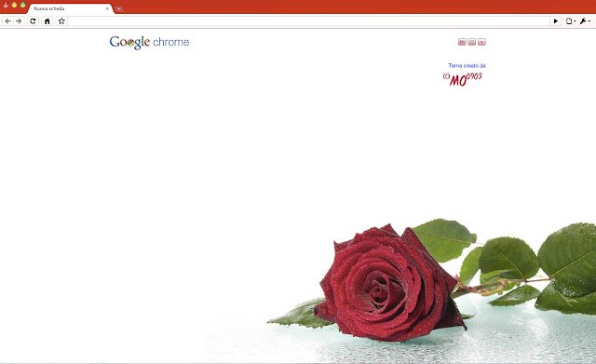Screen dimensions: 596x364
Task: Click the Go play-arrow button by address bar
Action: coord(556,21)
